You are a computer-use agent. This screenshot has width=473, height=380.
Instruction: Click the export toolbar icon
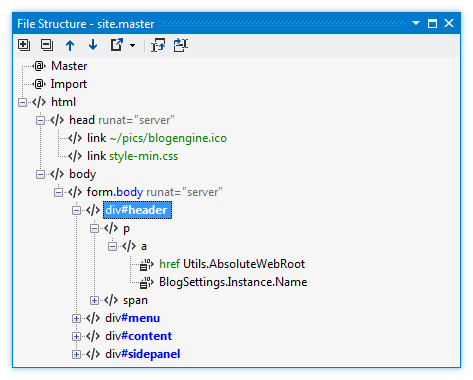tap(117, 45)
